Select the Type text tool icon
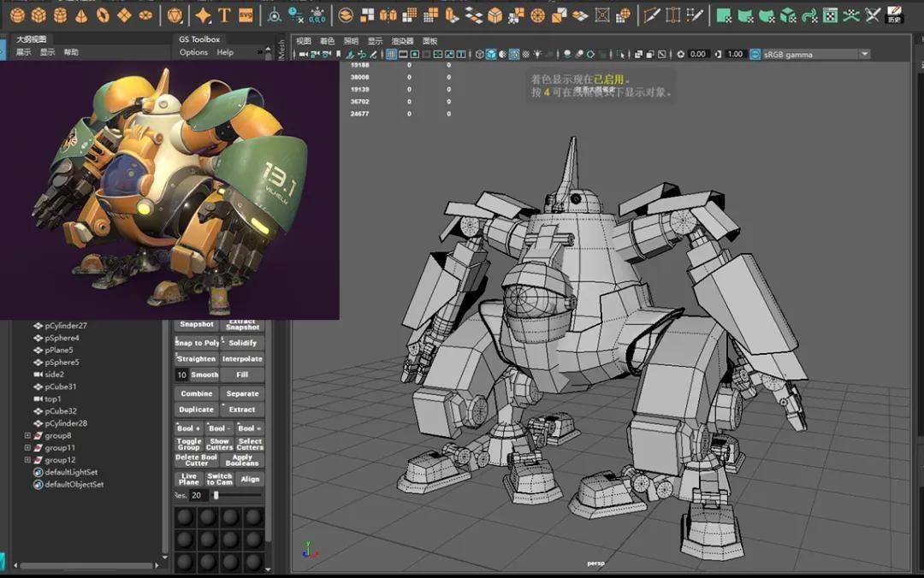The image size is (924, 578). [224, 15]
